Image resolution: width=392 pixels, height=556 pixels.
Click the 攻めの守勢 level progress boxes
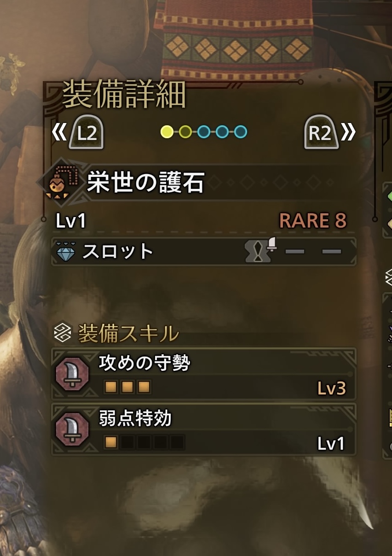click(127, 387)
